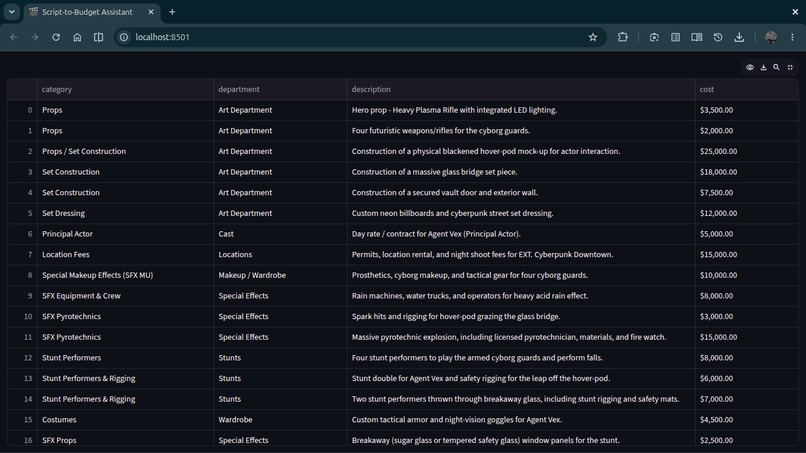Toggle table column visibility eye icon
Viewport: 806px width, 453px height.
750,67
